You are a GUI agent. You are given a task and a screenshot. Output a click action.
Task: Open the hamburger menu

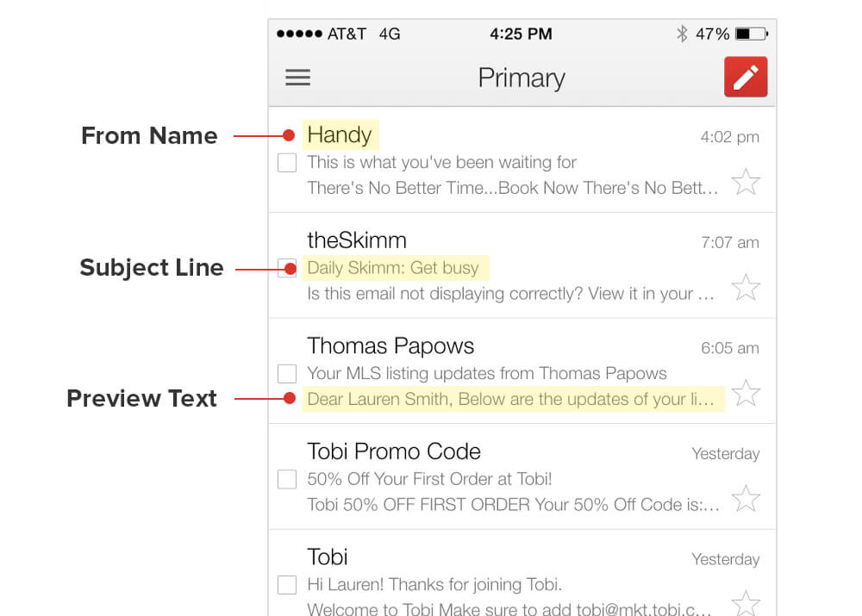298,78
